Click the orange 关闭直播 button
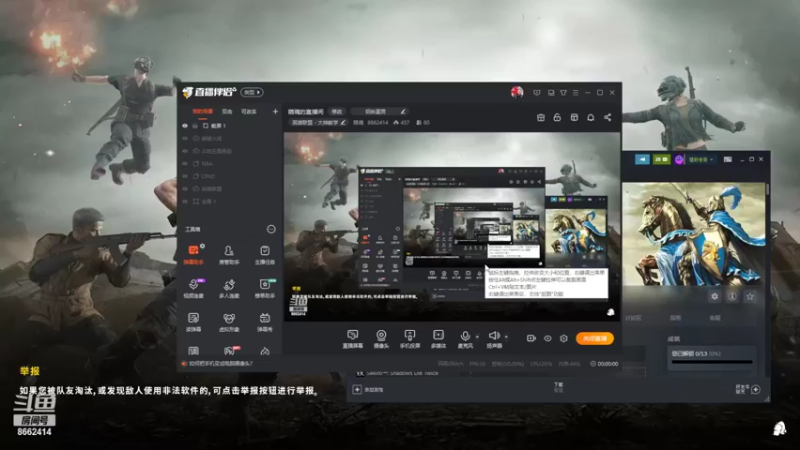The width and height of the screenshot is (800, 450). point(595,338)
